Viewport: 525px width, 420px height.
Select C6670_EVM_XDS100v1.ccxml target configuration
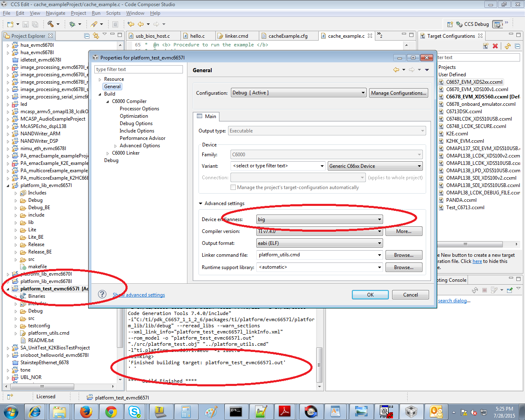click(x=477, y=89)
